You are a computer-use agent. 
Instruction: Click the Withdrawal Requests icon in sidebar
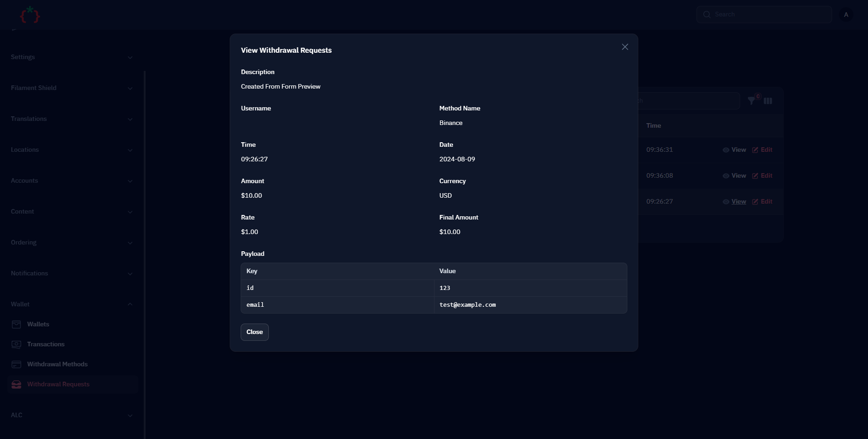[x=16, y=384]
